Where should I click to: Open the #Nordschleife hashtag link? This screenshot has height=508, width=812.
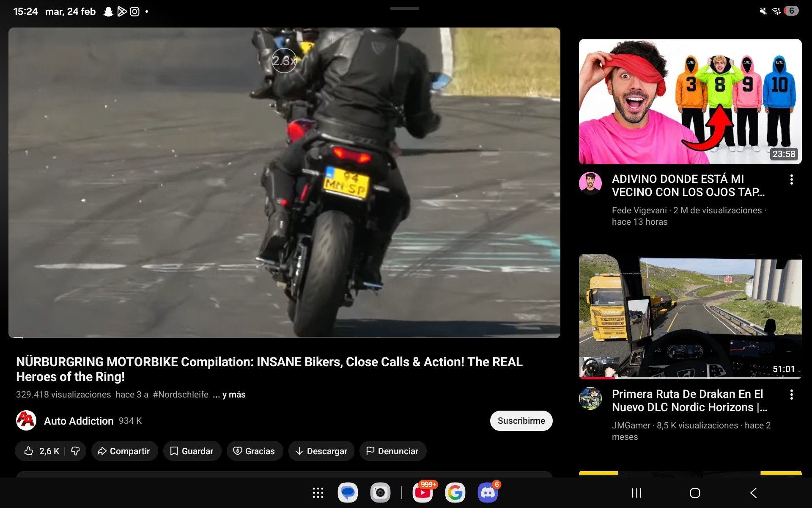181,395
